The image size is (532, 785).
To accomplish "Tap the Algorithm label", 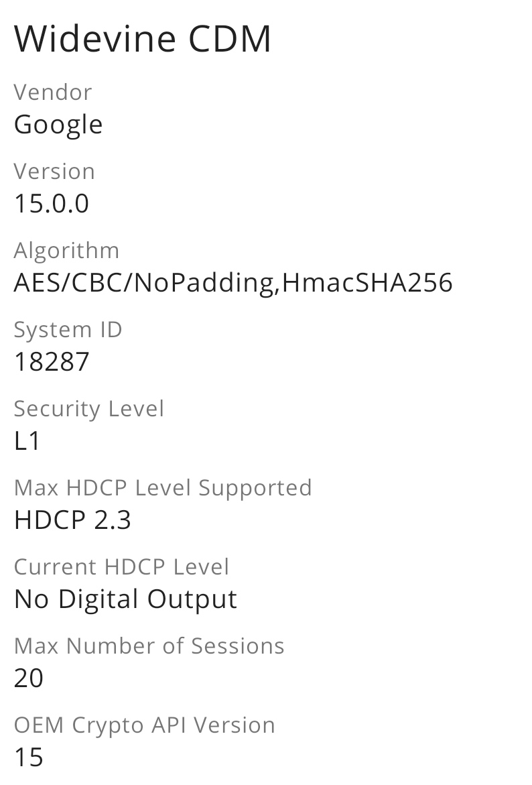I will coord(66,250).
